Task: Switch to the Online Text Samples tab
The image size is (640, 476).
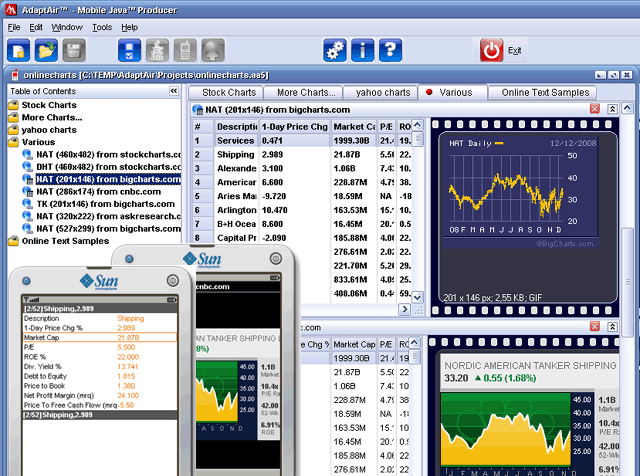Action: [542, 93]
